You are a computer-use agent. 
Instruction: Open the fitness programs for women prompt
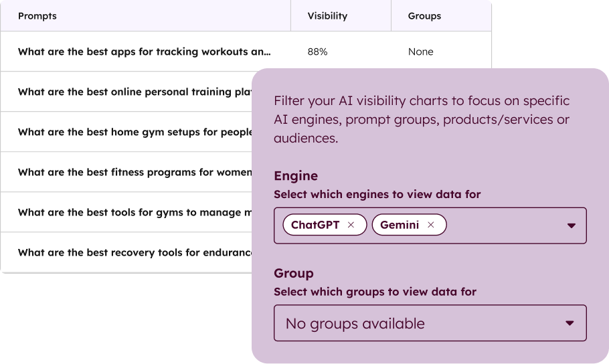[x=134, y=172]
